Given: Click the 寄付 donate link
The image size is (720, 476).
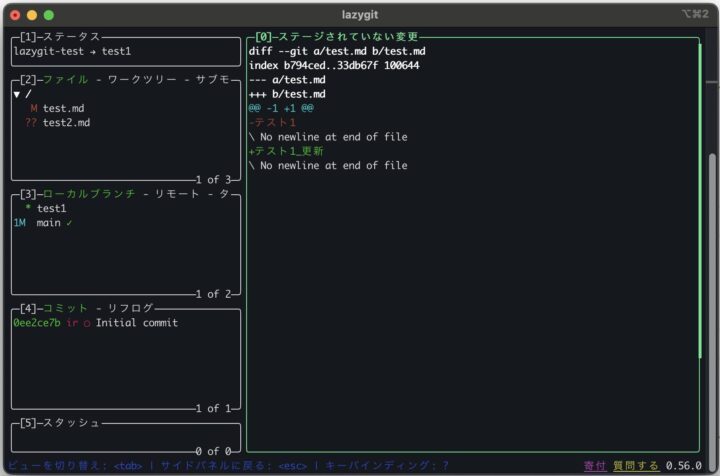Looking at the screenshot, I should tap(595, 466).
